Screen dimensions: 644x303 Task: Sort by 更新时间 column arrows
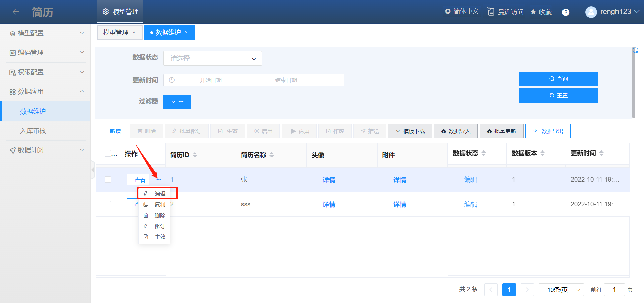[x=601, y=153]
